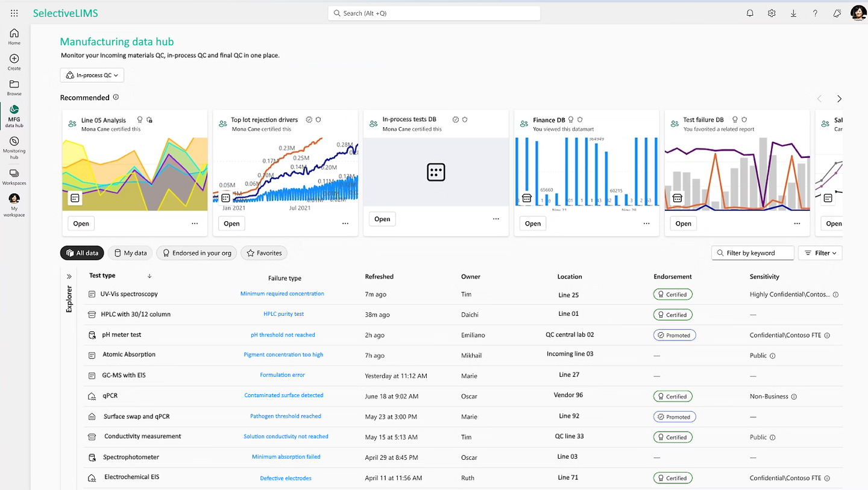Click Refreshed column header
This screenshot has height=490, width=868.
tap(379, 277)
